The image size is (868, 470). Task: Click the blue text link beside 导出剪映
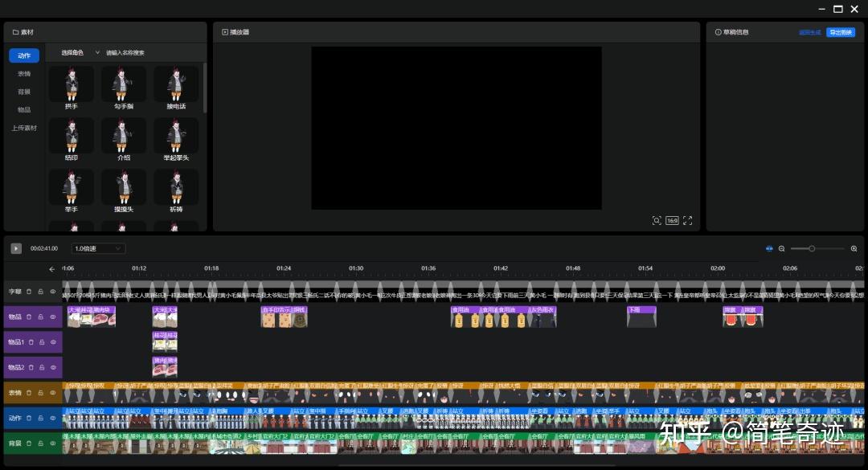pyautogui.click(x=809, y=32)
